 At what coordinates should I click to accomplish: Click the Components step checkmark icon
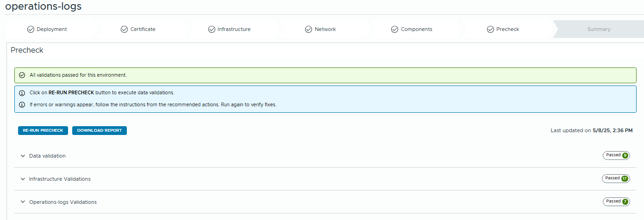394,29
